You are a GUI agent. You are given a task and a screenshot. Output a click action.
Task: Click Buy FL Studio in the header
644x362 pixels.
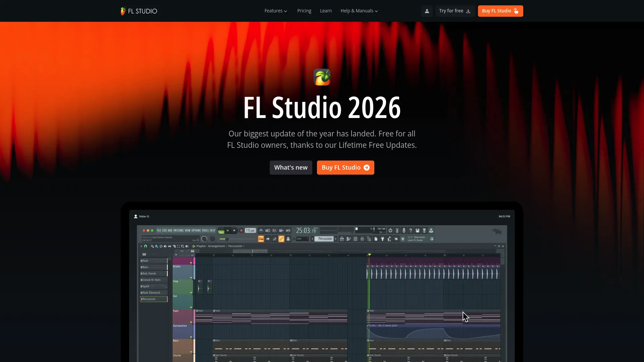coord(500,11)
